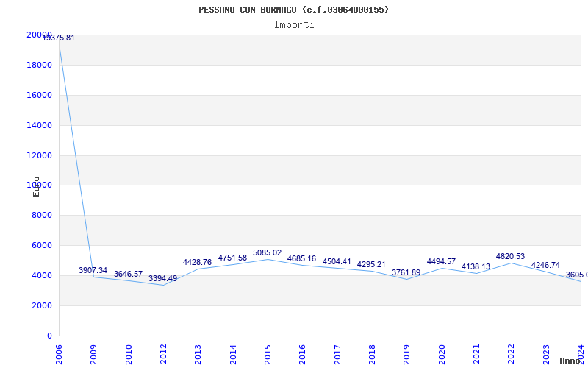Click the 2006 x-axis year label
588x368 pixels.
59,354
